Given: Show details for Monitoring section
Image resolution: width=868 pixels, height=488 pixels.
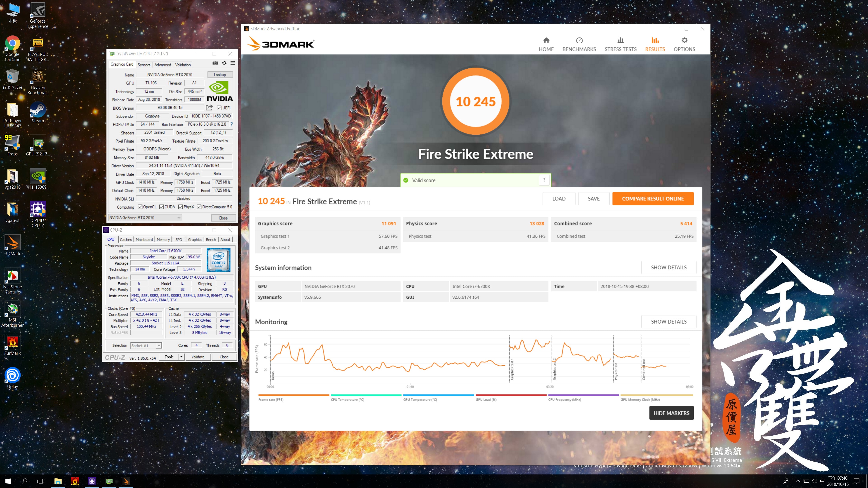Looking at the screenshot, I should (669, 322).
